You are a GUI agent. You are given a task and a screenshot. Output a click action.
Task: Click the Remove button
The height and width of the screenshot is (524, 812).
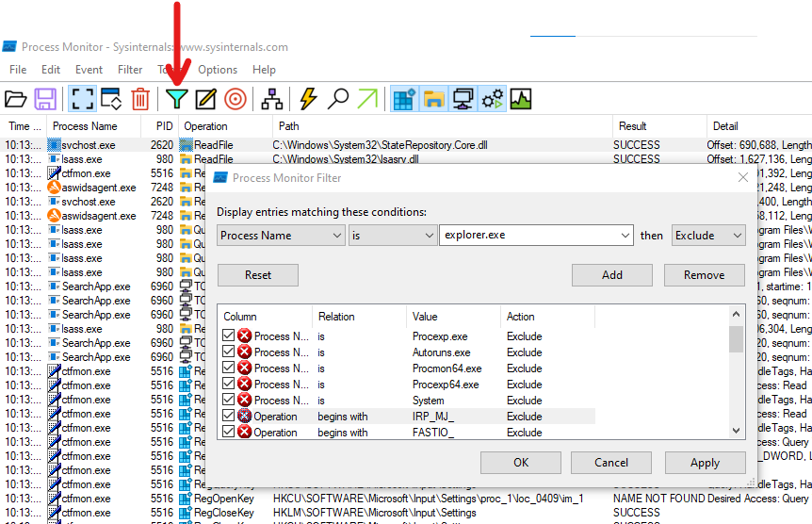705,275
